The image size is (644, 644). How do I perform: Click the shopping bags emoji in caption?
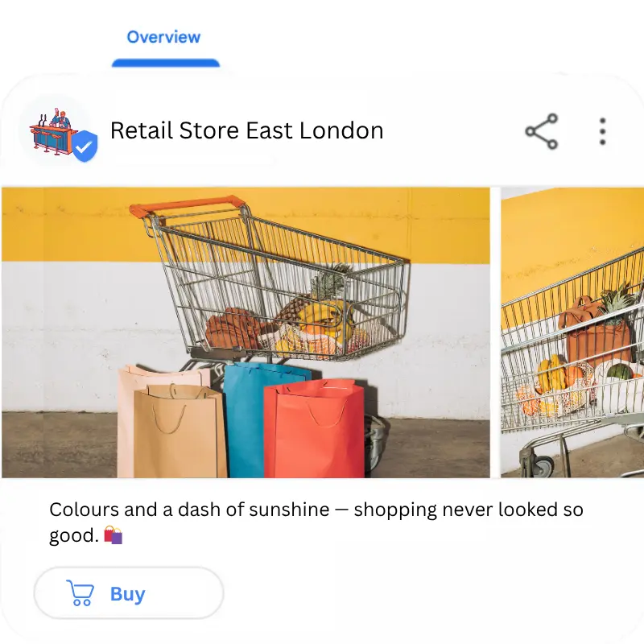pos(114,535)
